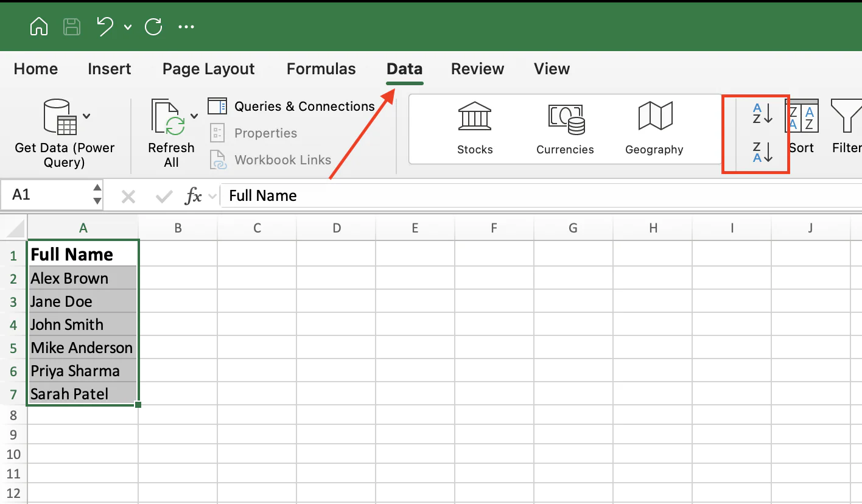862x504 pixels.
Task: Click the Sarah Patel cell
Action: tap(83, 394)
